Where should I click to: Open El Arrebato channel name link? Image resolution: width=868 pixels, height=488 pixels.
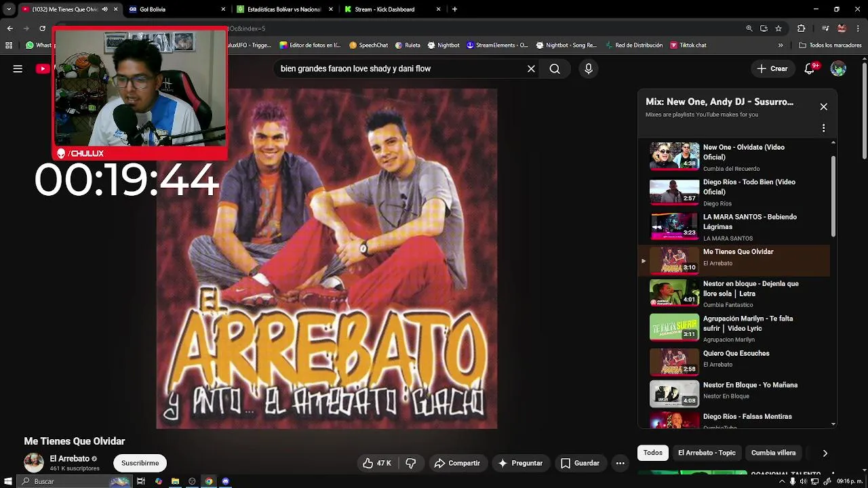pyautogui.click(x=69, y=459)
